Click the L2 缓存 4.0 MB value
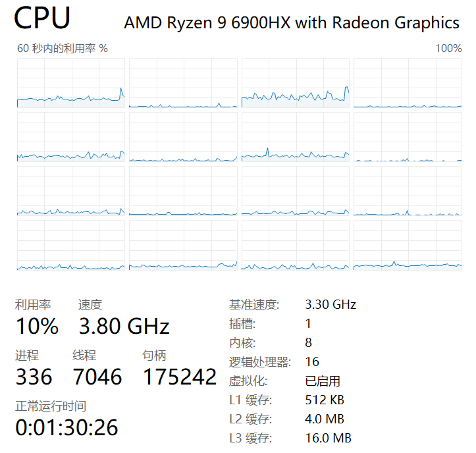 pos(325,419)
